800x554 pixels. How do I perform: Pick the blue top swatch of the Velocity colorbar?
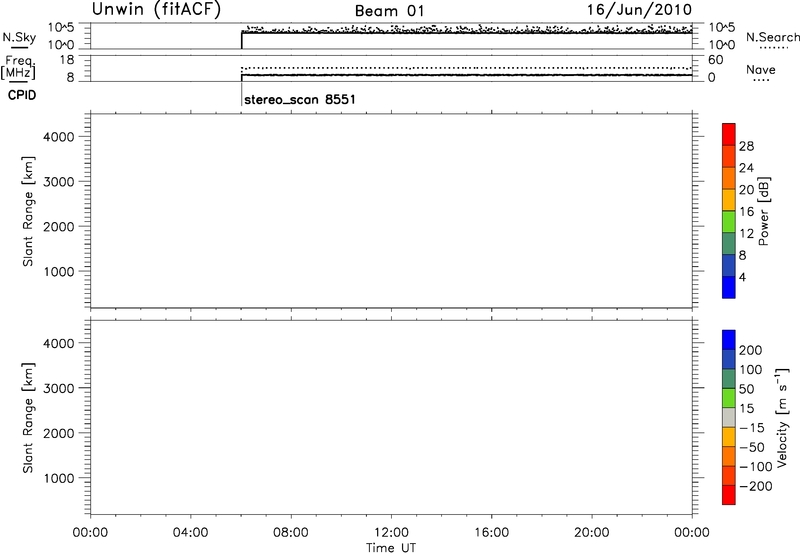[x=729, y=340]
